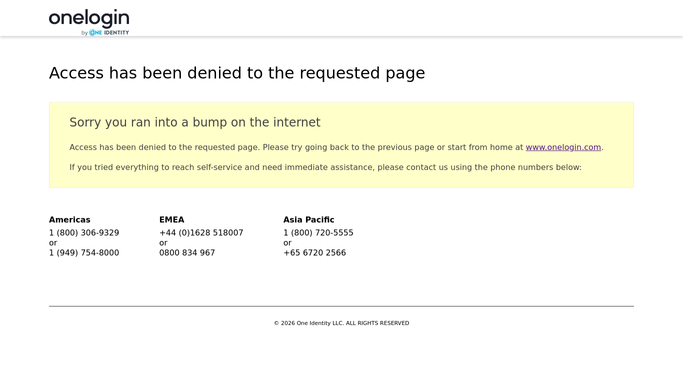Select phone number +65 6720 2566
The image size is (683, 384).
314,253
